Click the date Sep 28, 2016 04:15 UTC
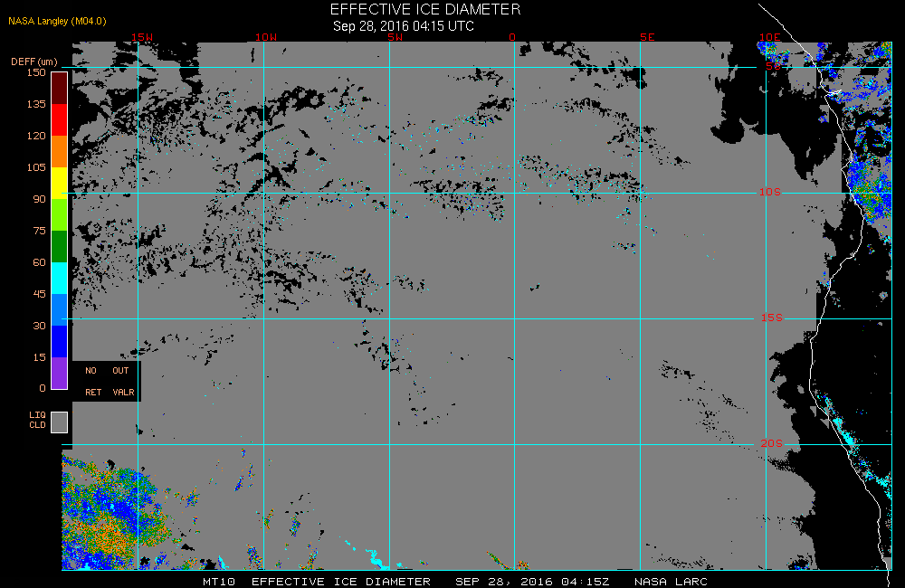 click(404, 26)
